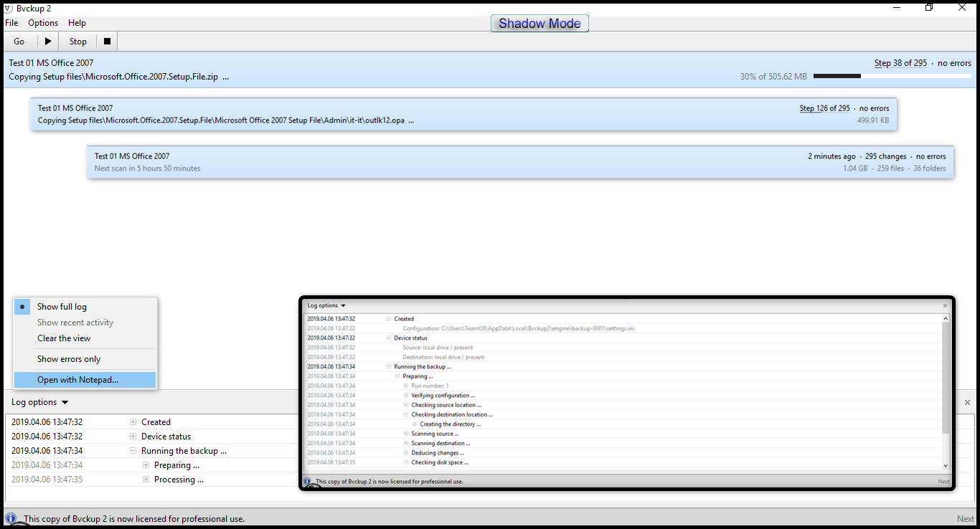Viewport: 980px width, 529px height.
Task: Click 'Scanning destination ...' in the inset log
Action: (x=440, y=444)
